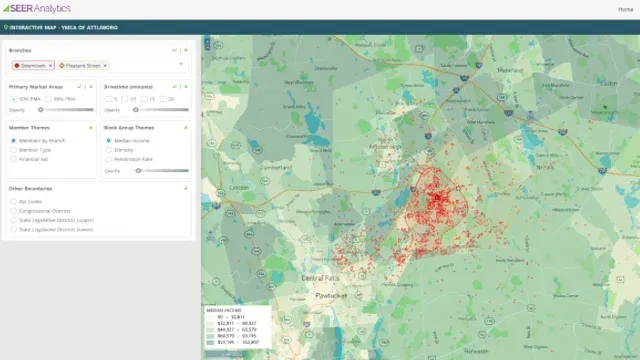Click the X icon in Primary Market Areas header
The width and height of the screenshot is (640, 360).
pyautogui.click(x=91, y=87)
